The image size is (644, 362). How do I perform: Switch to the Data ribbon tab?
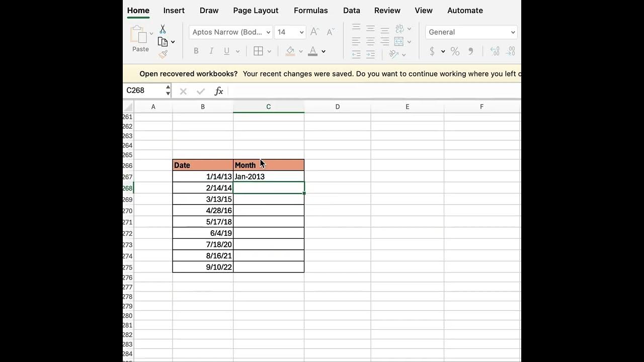click(351, 10)
